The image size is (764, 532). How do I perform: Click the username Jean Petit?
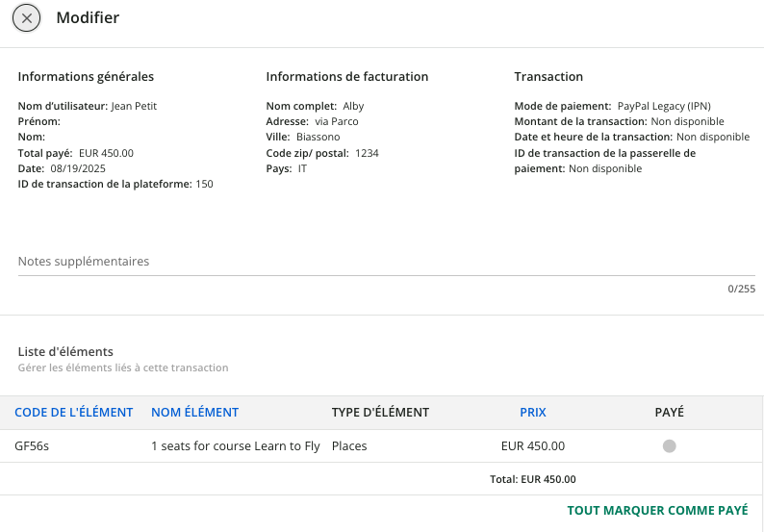(x=134, y=106)
